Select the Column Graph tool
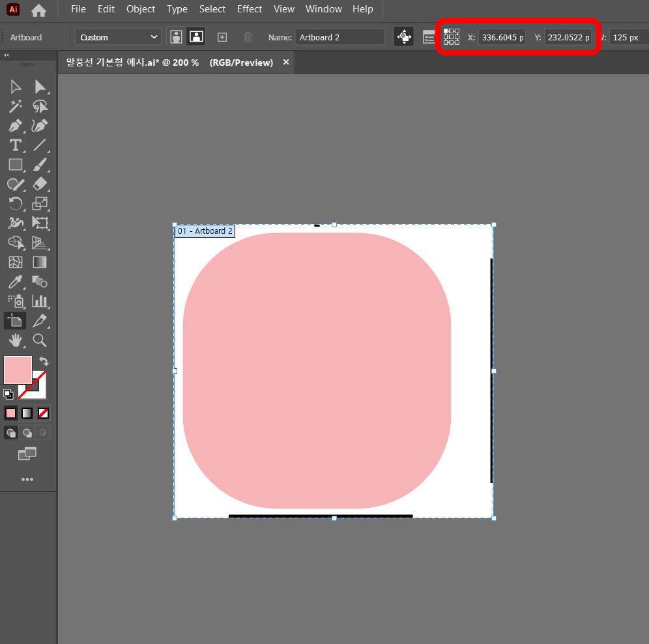Viewport: 649px width, 644px height. point(40,301)
